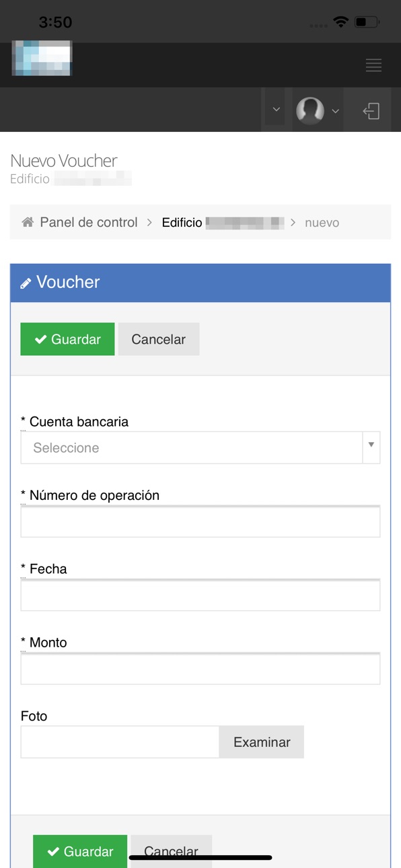The image size is (401, 868).
Task: Focus the Monto input field
Action: click(x=200, y=668)
